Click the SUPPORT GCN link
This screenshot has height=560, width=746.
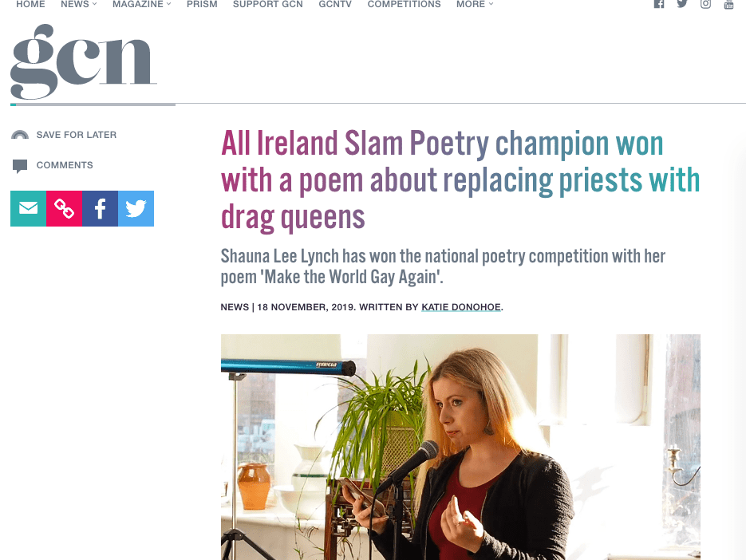(267, 5)
